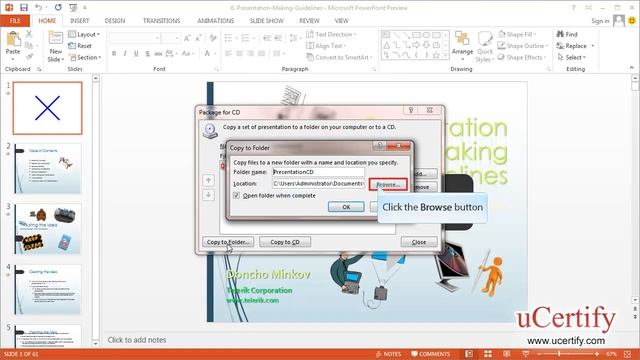This screenshot has width=640, height=360.
Task: Click the Redo icon in title bar
Action: 58,7
